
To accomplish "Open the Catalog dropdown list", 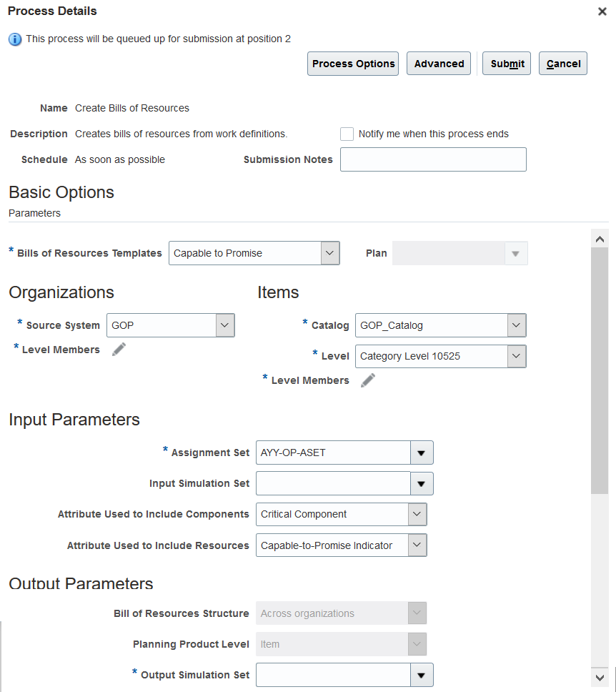I will [516, 325].
